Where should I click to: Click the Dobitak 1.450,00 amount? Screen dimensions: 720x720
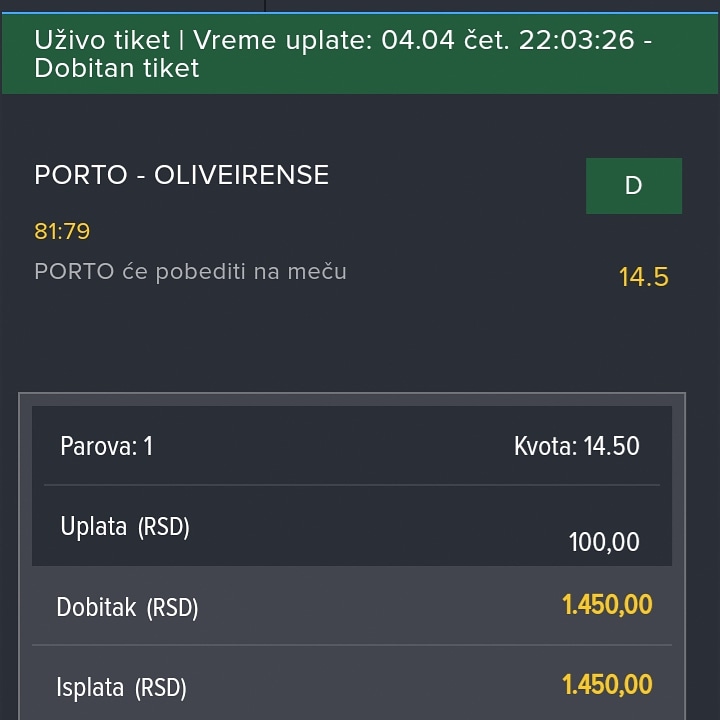(x=607, y=604)
